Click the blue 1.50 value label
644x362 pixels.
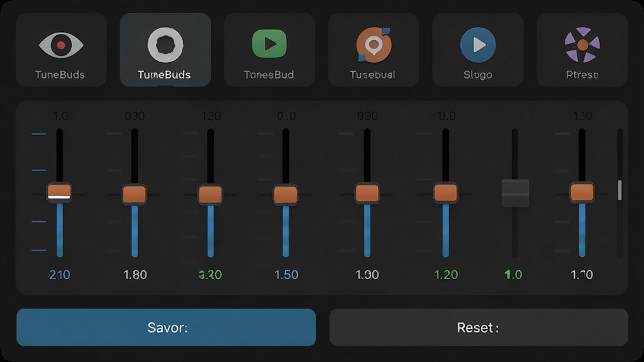[286, 275]
